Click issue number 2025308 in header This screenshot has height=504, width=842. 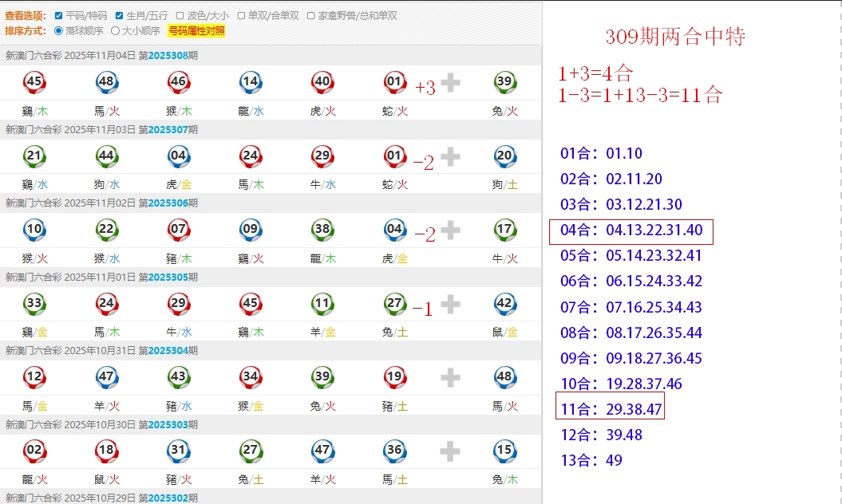pos(168,56)
